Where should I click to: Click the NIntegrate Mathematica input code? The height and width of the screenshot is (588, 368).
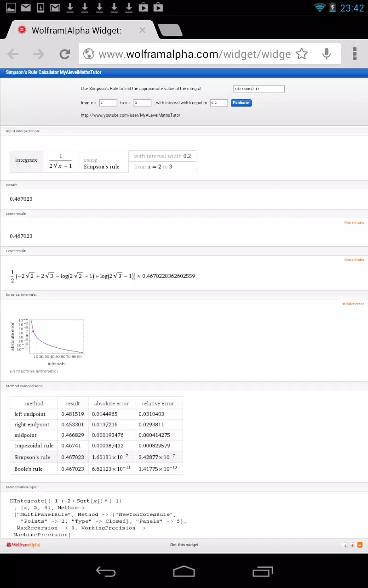pyautogui.click(x=98, y=518)
